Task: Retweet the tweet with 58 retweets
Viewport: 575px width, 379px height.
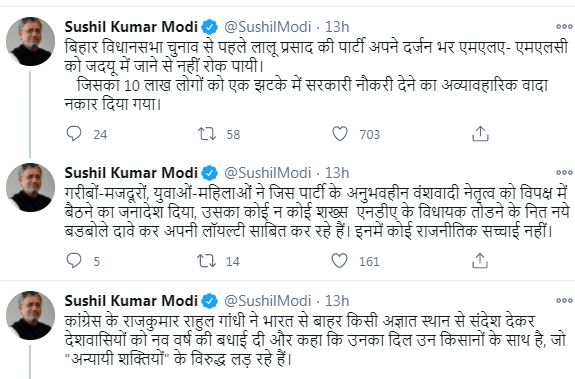Action: (207, 134)
